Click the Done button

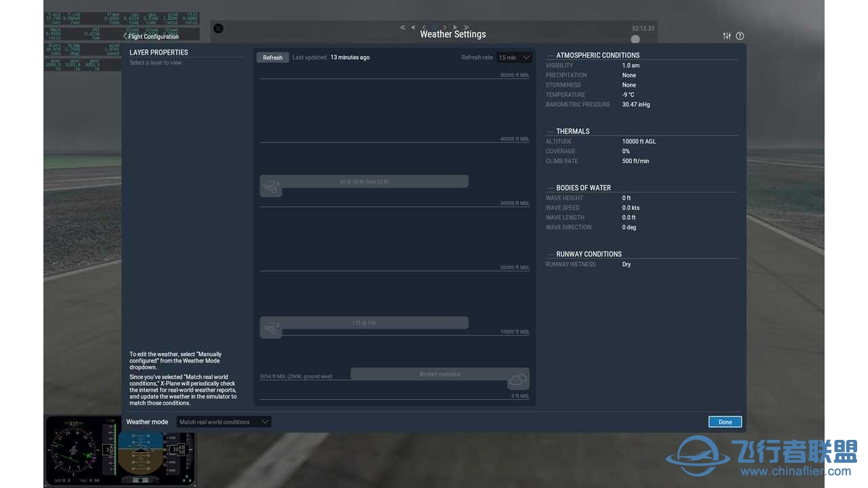point(725,422)
